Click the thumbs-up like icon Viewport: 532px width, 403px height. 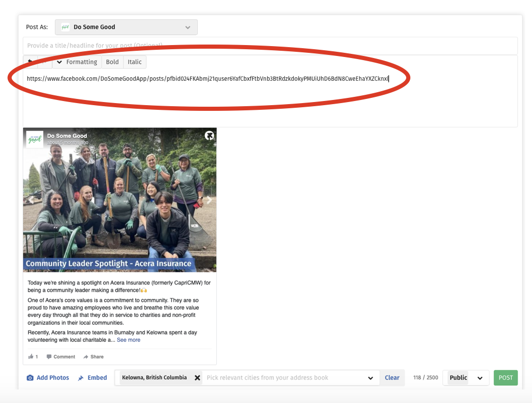pos(31,356)
